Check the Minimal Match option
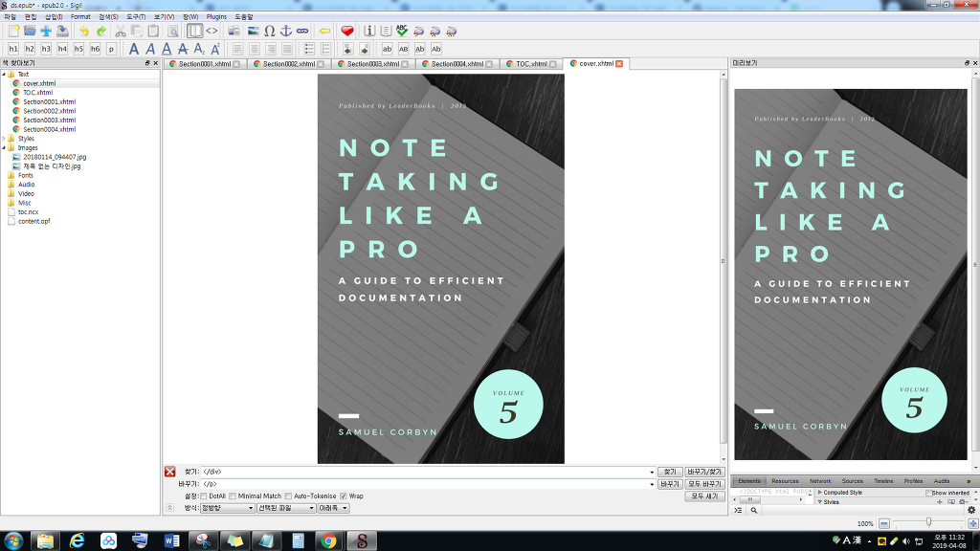 [x=234, y=496]
